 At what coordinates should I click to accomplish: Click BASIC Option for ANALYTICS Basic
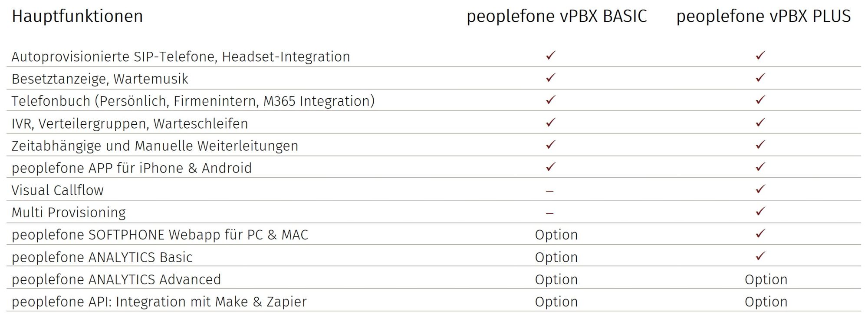pyautogui.click(x=556, y=257)
